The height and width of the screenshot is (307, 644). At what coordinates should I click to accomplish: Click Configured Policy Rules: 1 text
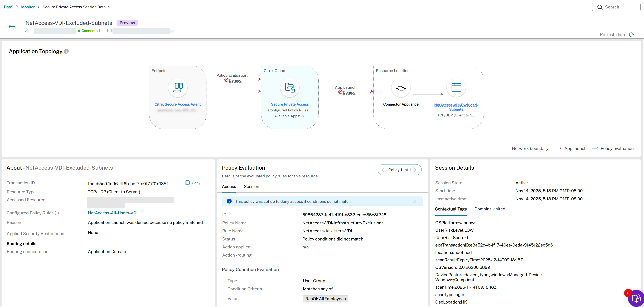click(x=290, y=110)
